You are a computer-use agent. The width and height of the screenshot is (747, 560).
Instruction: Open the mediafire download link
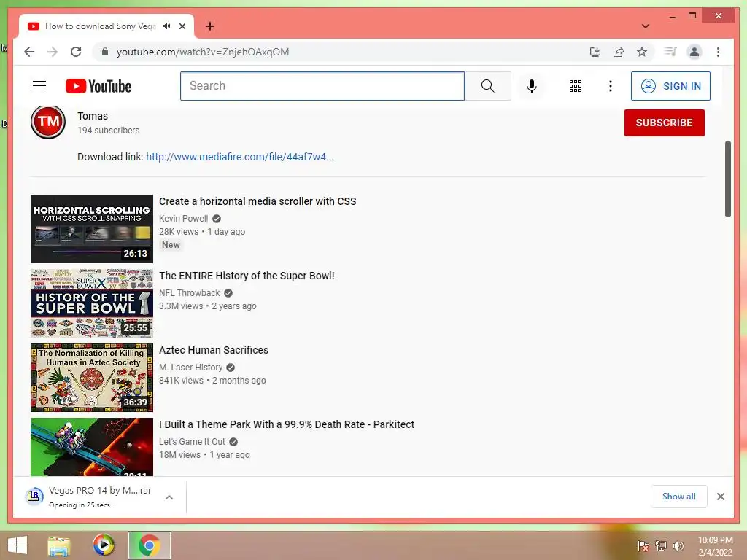coord(239,157)
